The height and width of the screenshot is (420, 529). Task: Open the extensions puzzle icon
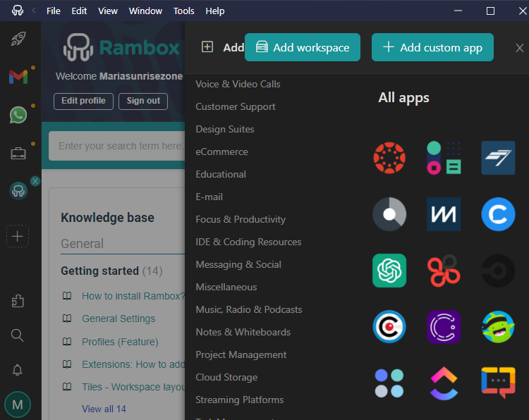(x=18, y=301)
